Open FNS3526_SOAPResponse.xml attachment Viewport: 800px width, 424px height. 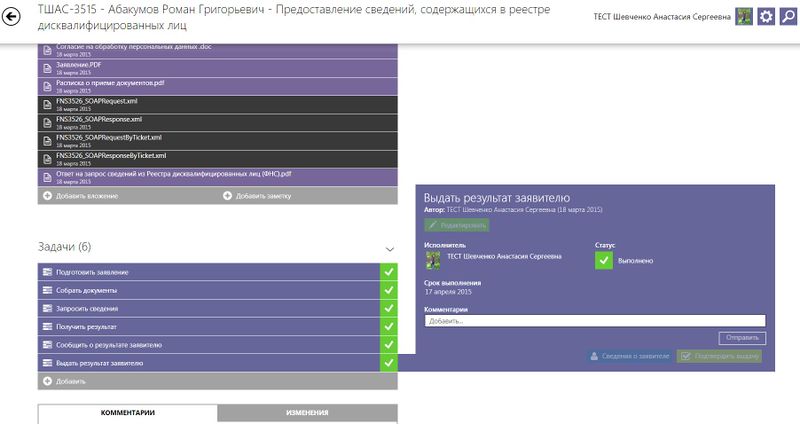click(217, 123)
